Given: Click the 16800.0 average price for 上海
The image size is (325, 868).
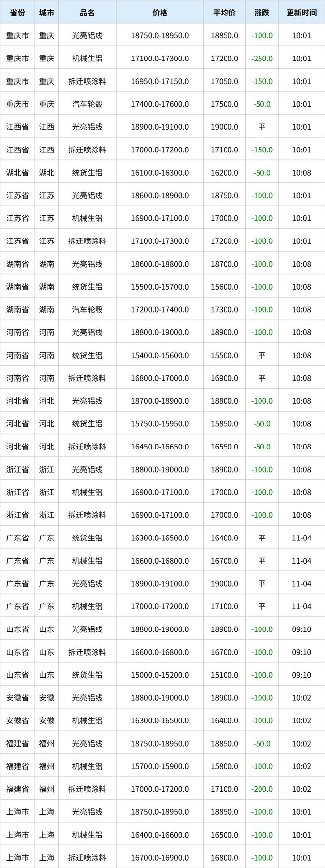Looking at the screenshot, I should click(x=224, y=858).
